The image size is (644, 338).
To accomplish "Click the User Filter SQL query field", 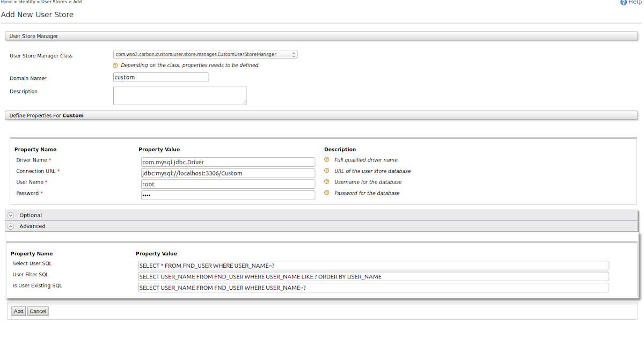I will pos(373,276).
